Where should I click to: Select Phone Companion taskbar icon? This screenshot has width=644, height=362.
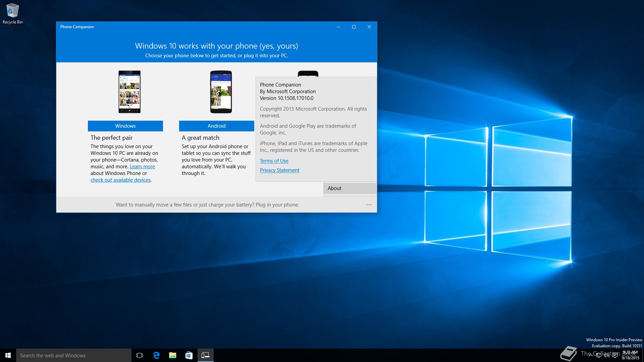point(205,355)
